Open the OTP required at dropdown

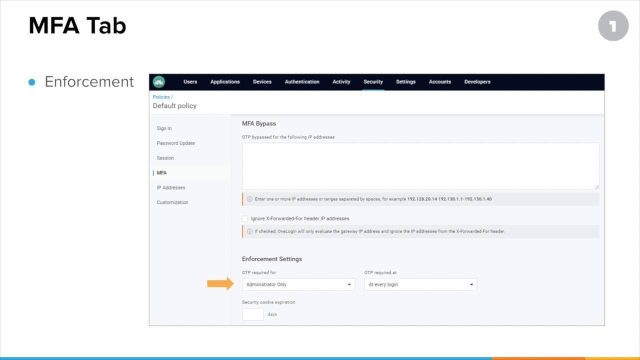420,284
